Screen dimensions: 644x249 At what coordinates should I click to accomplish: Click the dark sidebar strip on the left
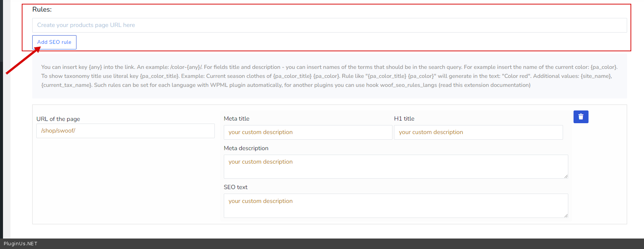1,112
